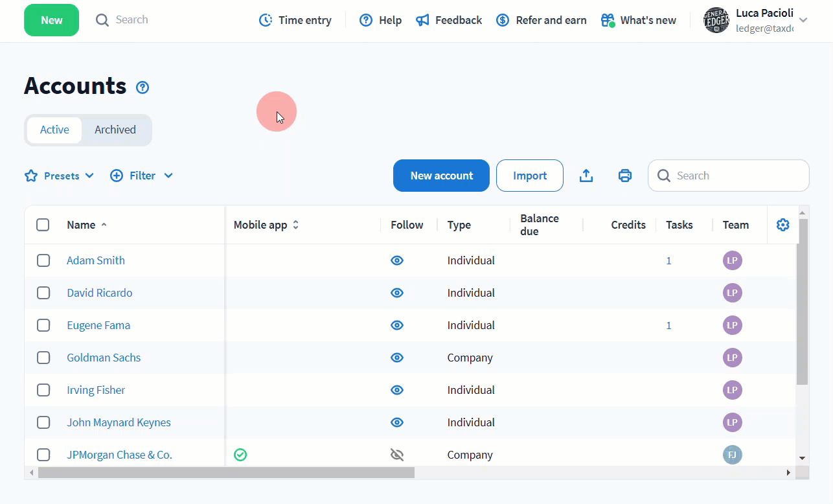Viewport: 833px width, 504px height.
Task: Click the horizontal scrollbar of the table
Action: (x=226, y=473)
